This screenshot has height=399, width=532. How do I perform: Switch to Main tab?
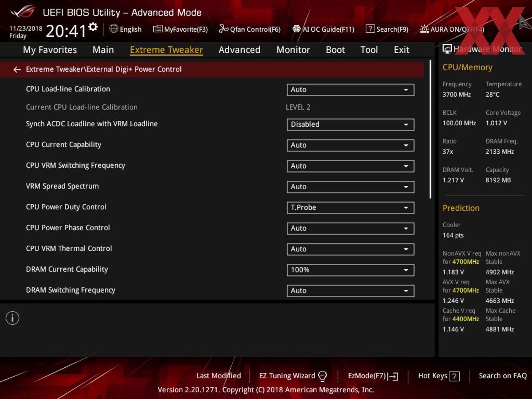(x=103, y=50)
